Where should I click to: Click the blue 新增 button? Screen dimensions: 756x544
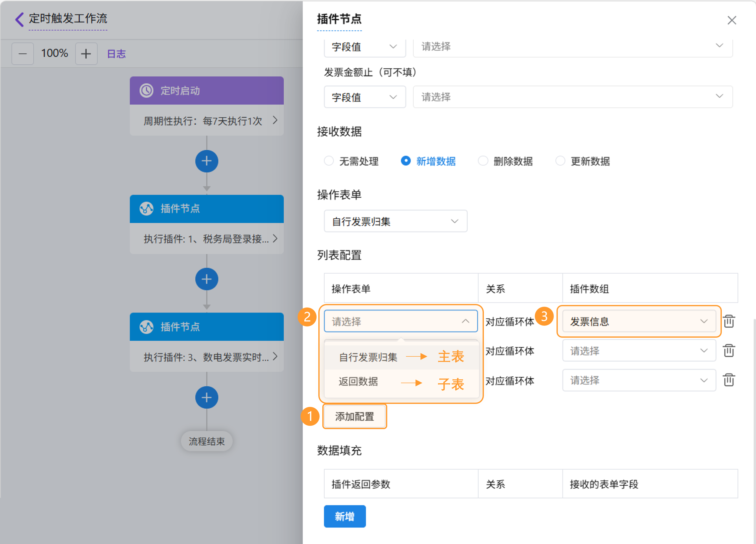(x=344, y=516)
